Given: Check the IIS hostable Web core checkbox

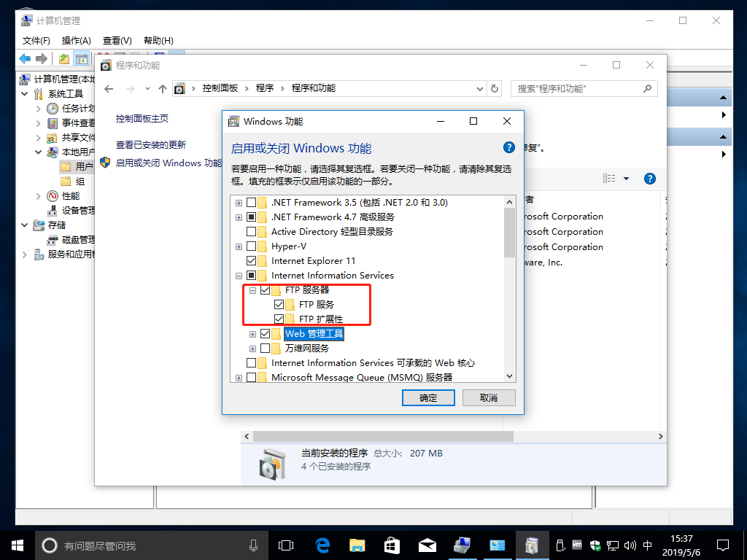Looking at the screenshot, I should [x=251, y=363].
